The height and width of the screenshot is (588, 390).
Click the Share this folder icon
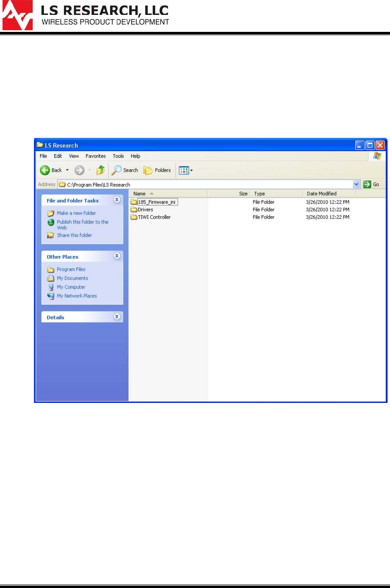click(51, 235)
